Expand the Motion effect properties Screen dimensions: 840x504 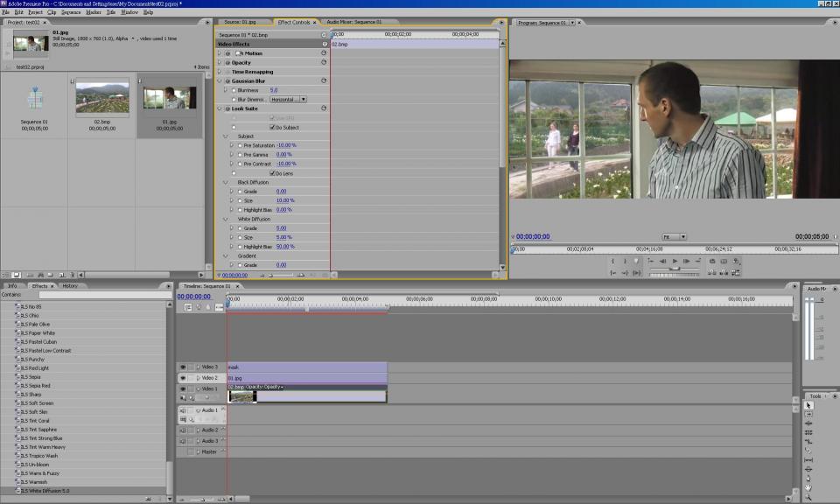[x=220, y=53]
